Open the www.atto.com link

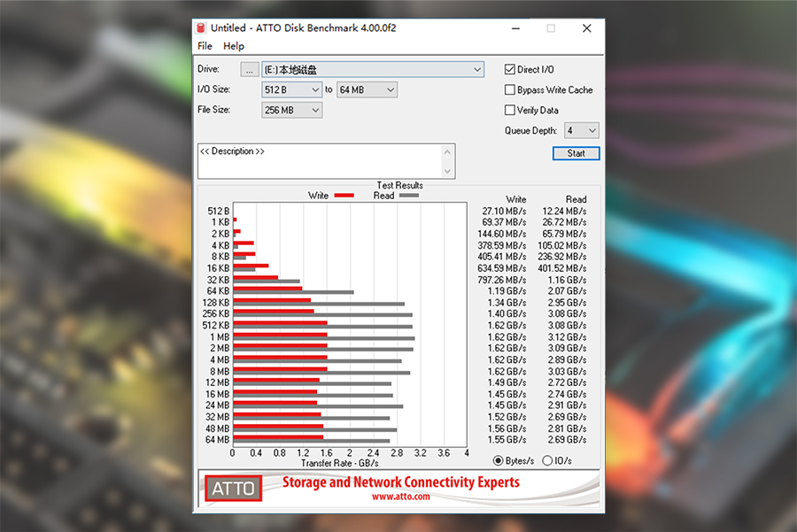pyautogui.click(x=400, y=497)
